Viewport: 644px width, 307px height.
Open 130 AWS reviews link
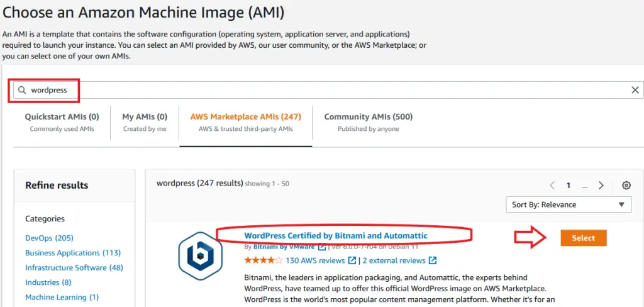(315, 260)
